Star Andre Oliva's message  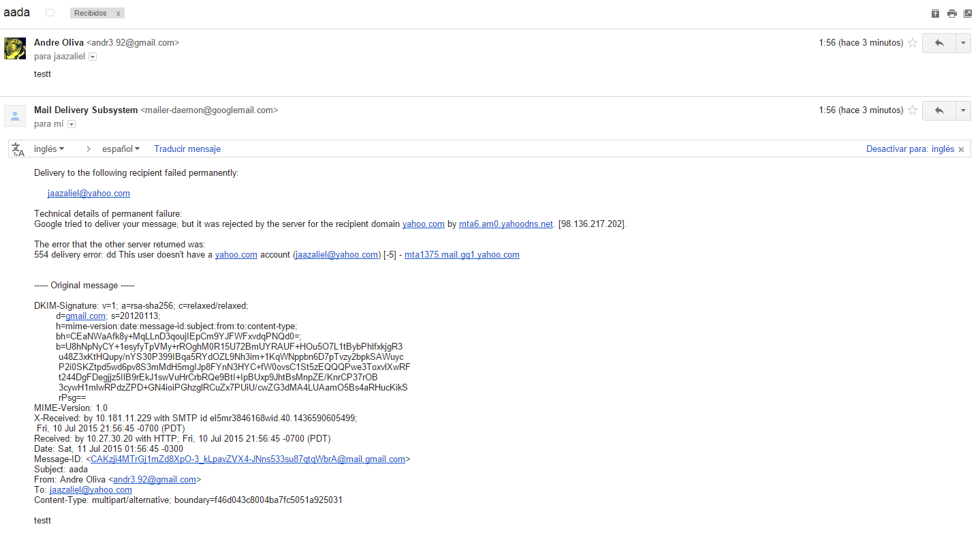pyautogui.click(x=913, y=43)
